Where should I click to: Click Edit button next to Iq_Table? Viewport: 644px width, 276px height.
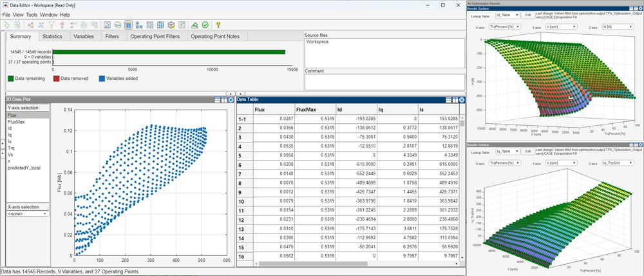click(527, 151)
